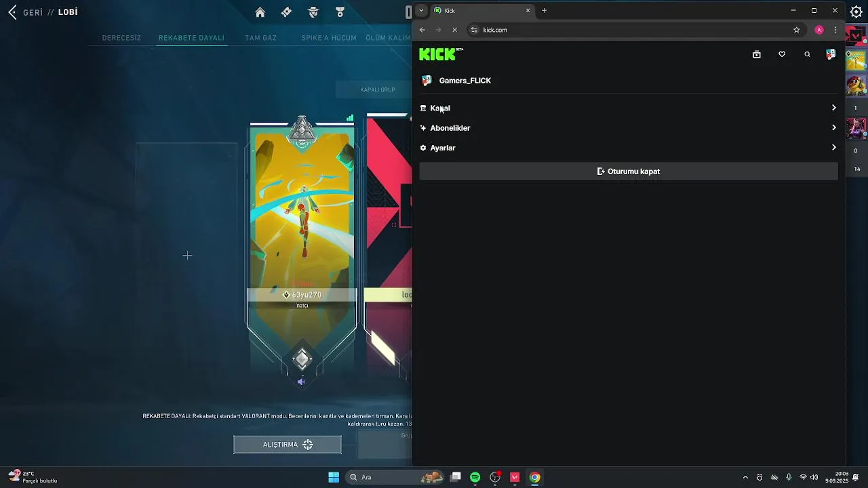
Task: Go back in Chrome browser
Action: [x=422, y=30]
